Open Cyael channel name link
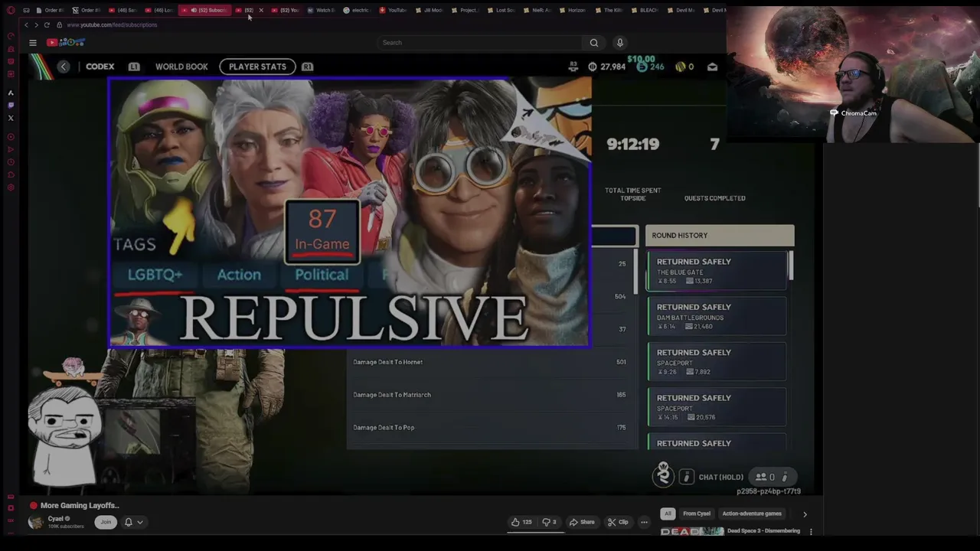980x551 pixels. click(55, 519)
